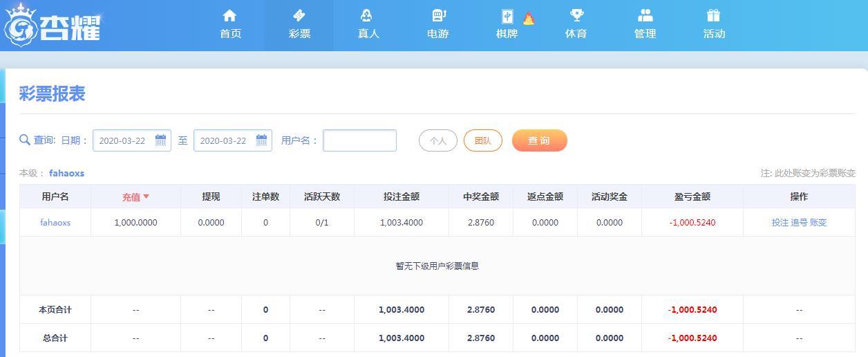Click 1,000.0000 recharge value in fahaoxs row
The image size is (868, 357).
tap(135, 223)
